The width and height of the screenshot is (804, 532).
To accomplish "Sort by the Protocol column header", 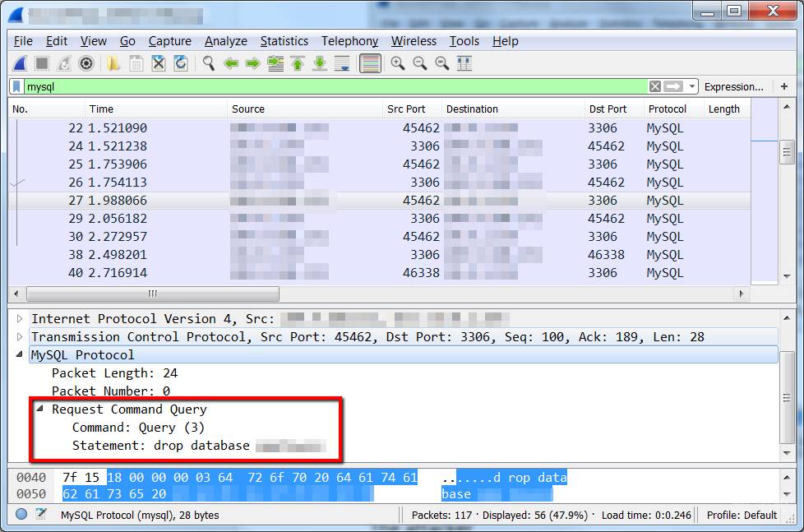I will click(x=672, y=109).
